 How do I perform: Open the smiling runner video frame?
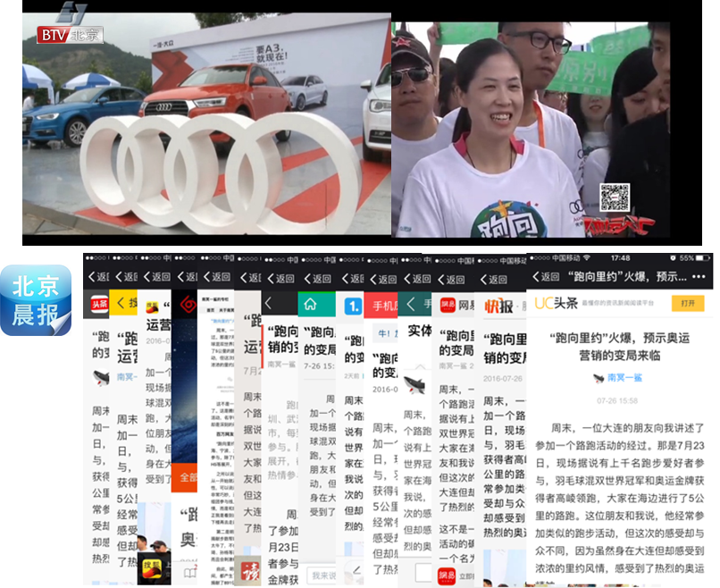click(x=531, y=130)
